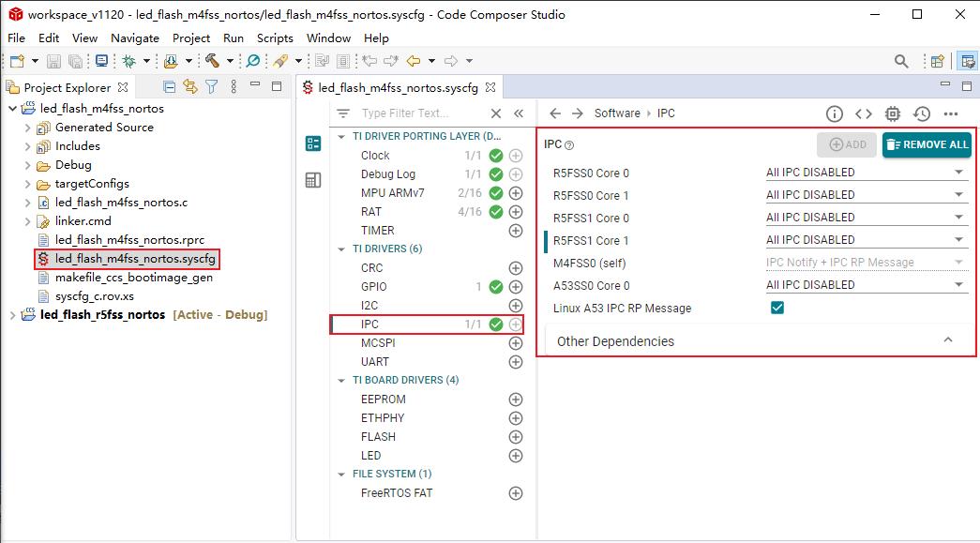Click the New toolbar icon
Image resolution: width=980 pixels, height=543 pixels.
18,61
